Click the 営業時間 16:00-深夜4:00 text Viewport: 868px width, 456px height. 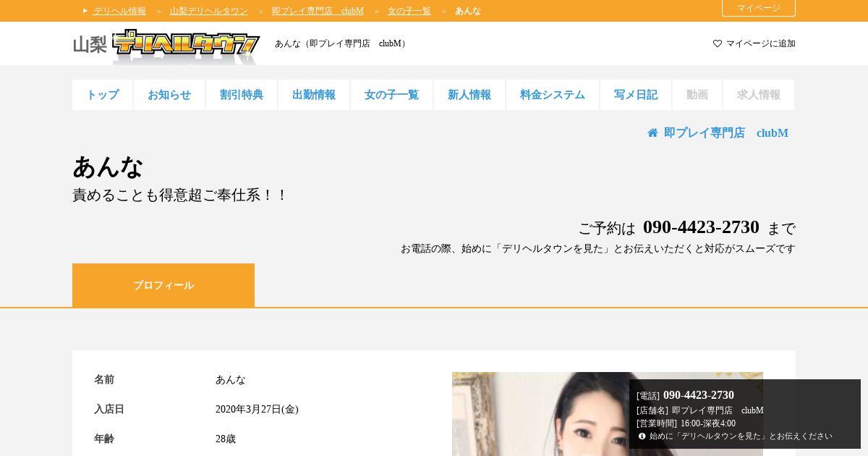(686, 423)
